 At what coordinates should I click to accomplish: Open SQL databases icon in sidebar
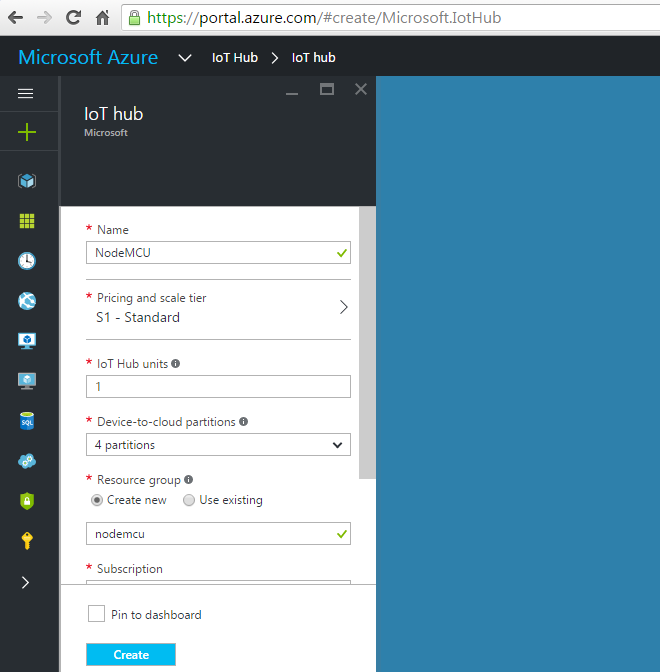pos(27,421)
